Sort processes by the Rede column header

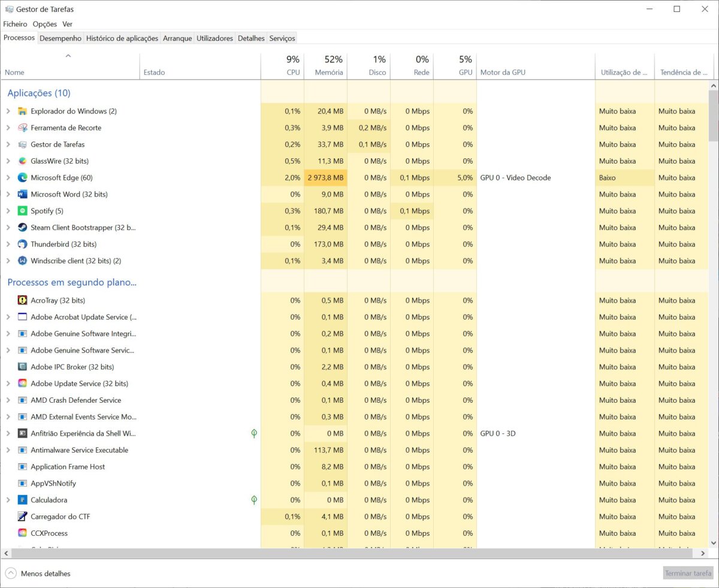point(412,66)
